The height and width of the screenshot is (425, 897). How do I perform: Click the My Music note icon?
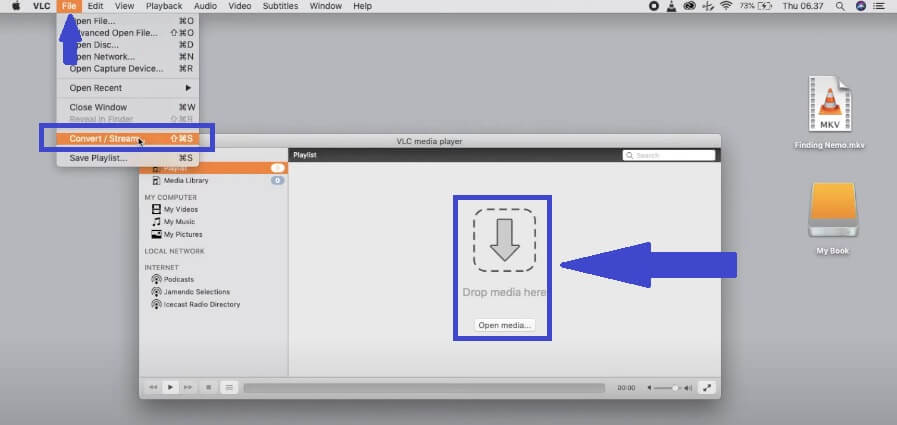[x=156, y=221]
